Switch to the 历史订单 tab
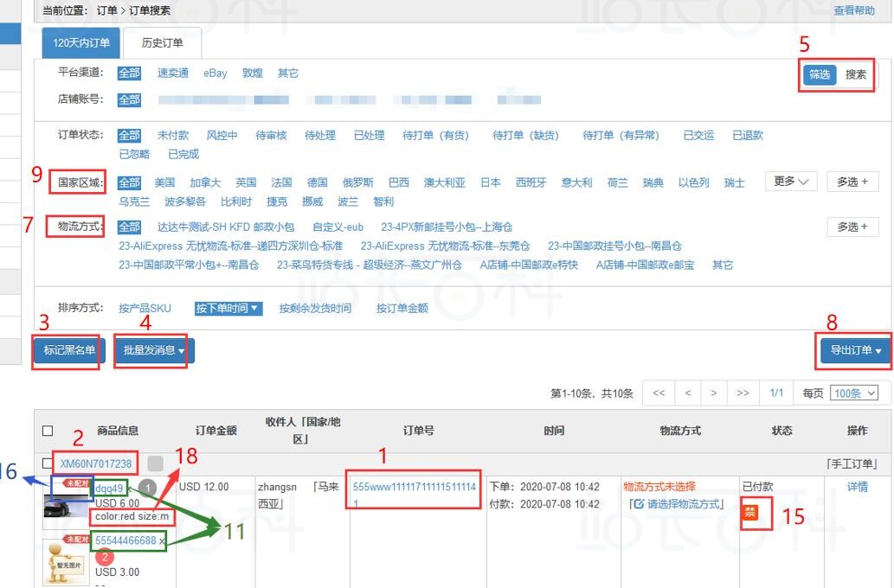The width and height of the screenshot is (894, 588). (162, 43)
